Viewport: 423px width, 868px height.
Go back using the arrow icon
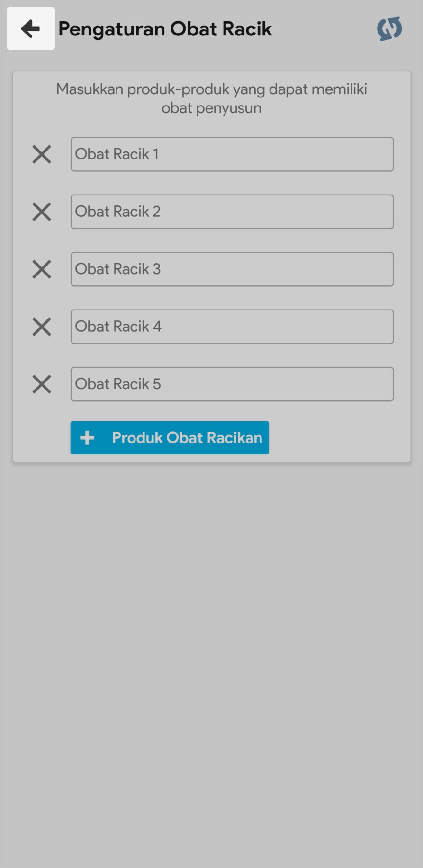point(31,28)
